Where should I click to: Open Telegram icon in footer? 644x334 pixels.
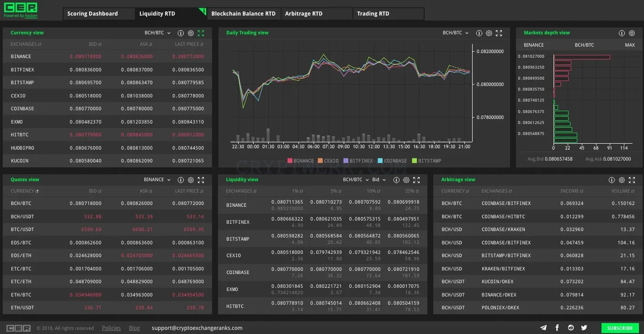[543, 328]
